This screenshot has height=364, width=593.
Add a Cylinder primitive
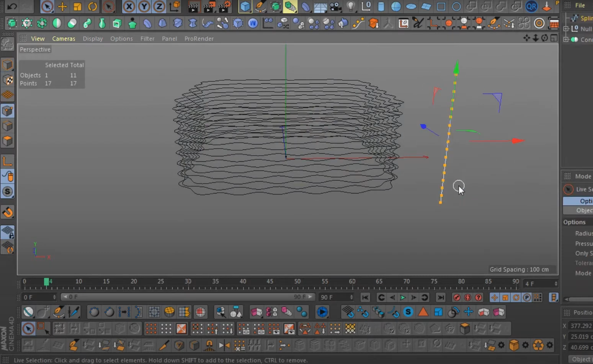[x=381, y=6]
